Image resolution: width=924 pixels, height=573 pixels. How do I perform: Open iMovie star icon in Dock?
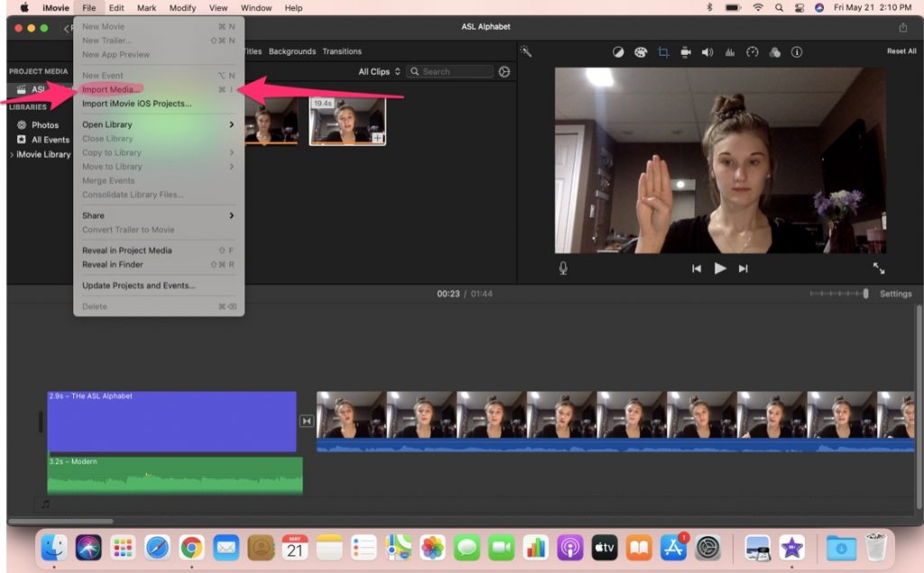coord(792,548)
